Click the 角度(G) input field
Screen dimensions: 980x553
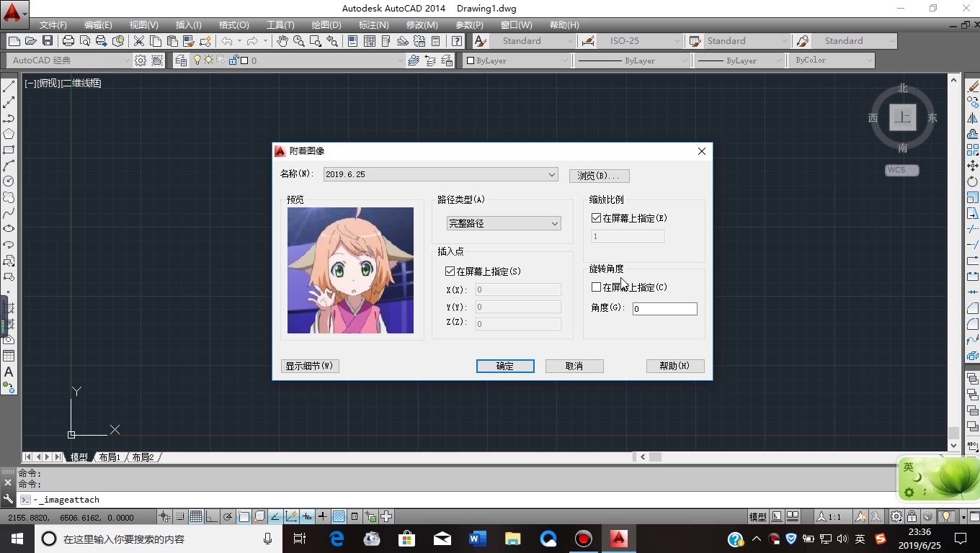click(x=664, y=308)
